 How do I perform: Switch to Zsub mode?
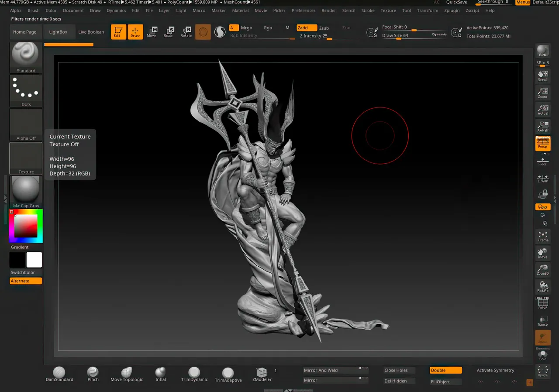[x=324, y=28]
